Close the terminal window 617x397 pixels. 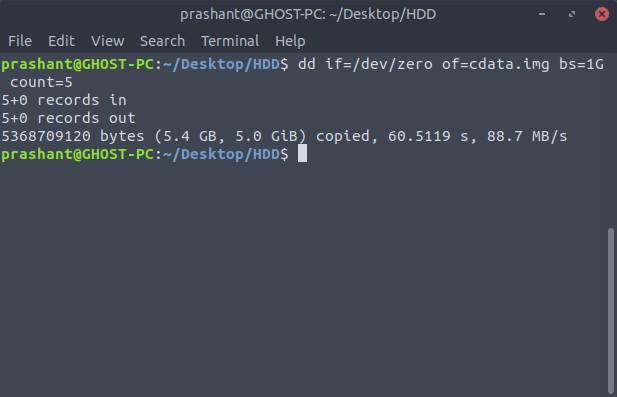(x=602, y=14)
